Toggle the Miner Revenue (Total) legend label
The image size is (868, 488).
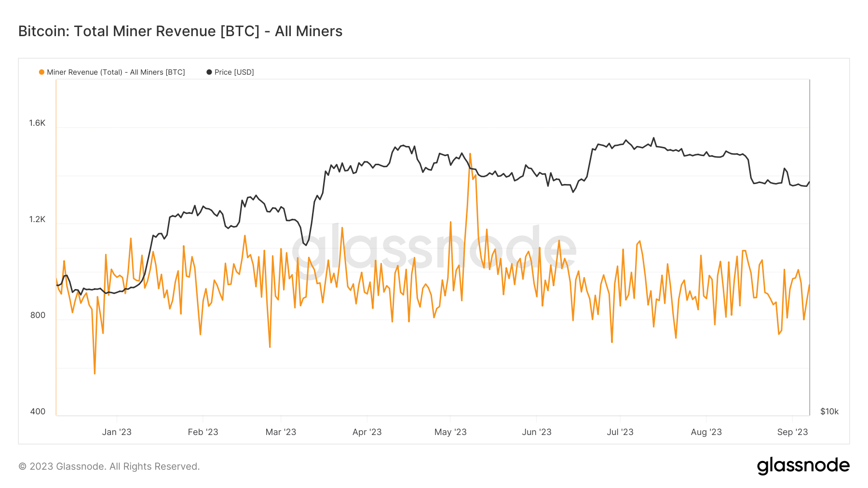pyautogui.click(x=116, y=72)
